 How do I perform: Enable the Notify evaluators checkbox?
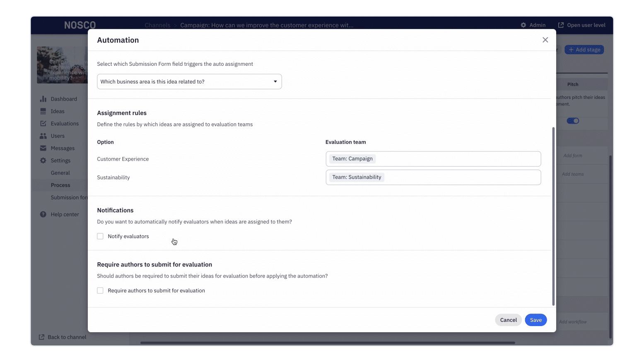pos(100,236)
